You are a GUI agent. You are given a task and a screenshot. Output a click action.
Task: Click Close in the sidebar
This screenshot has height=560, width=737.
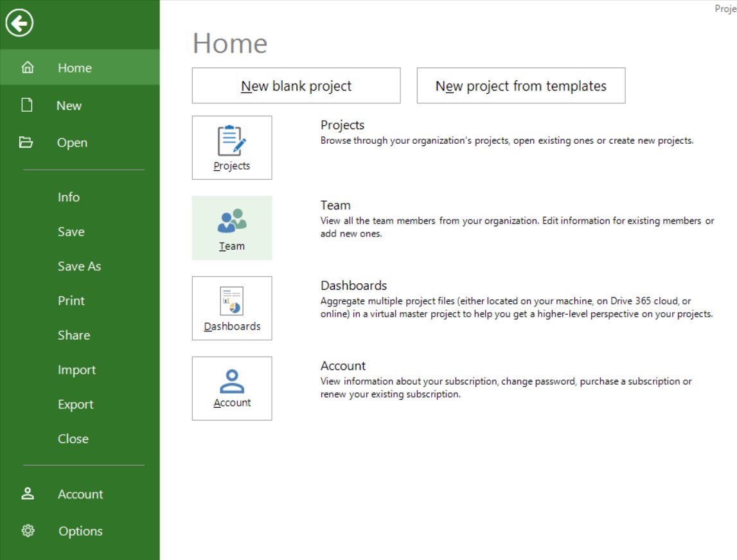tap(73, 438)
